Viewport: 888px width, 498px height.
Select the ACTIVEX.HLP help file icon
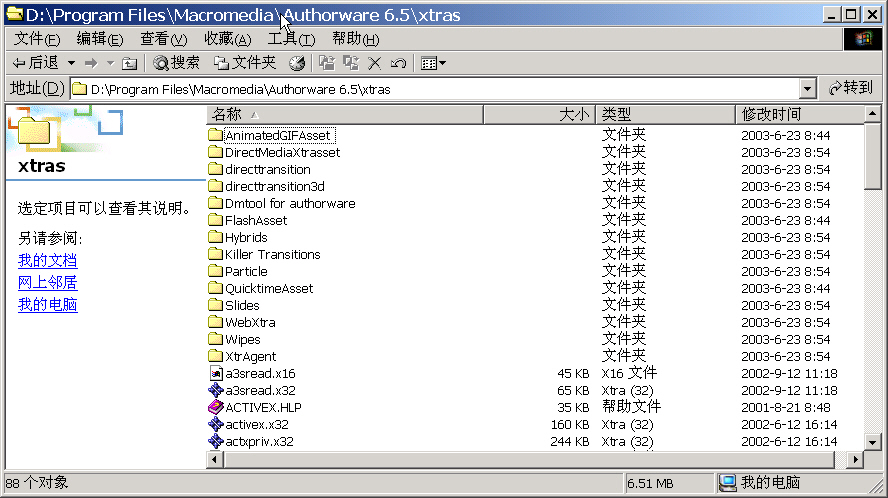tap(215, 407)
